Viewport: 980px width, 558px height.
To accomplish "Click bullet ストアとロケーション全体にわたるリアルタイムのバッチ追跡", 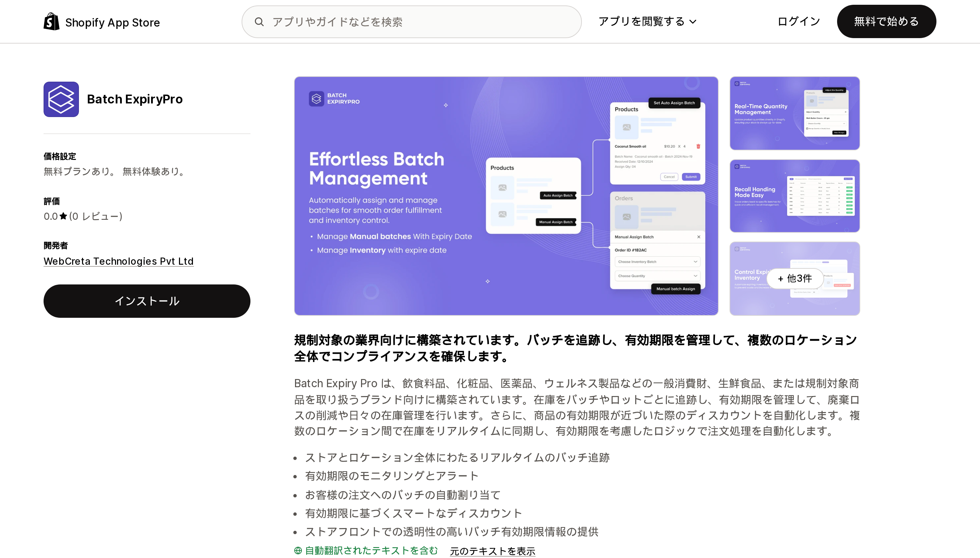I will pyautogui.click(x=457, y=458).
